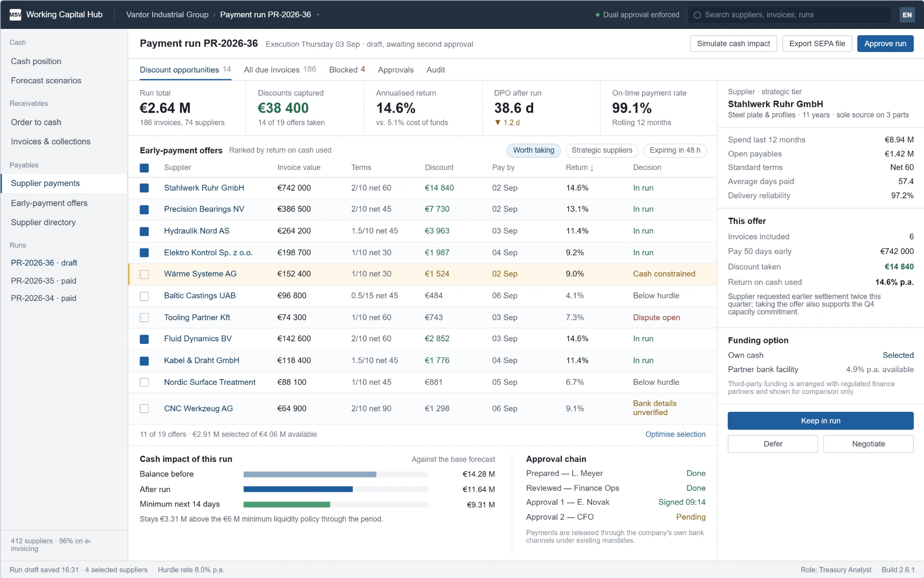Open Early-payment offers in the sidebar
The width and height of the screenshot is (924, 578).
point(64,203)
